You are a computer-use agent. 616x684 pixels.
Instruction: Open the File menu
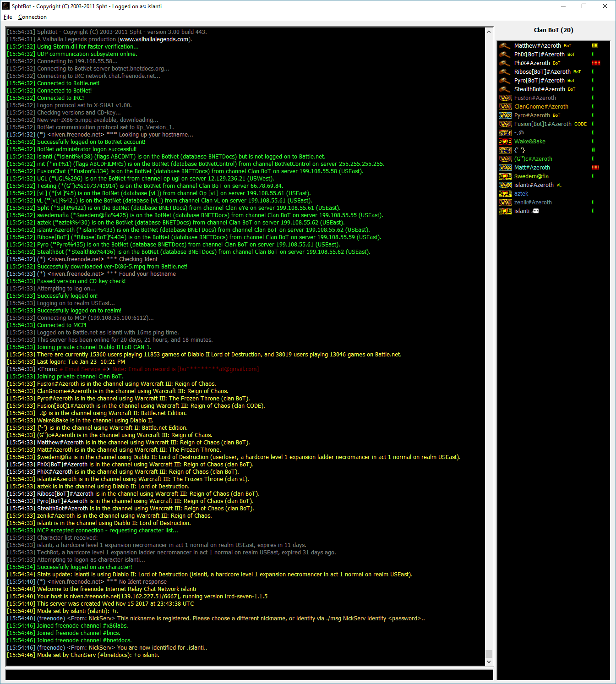pos(8,17)
